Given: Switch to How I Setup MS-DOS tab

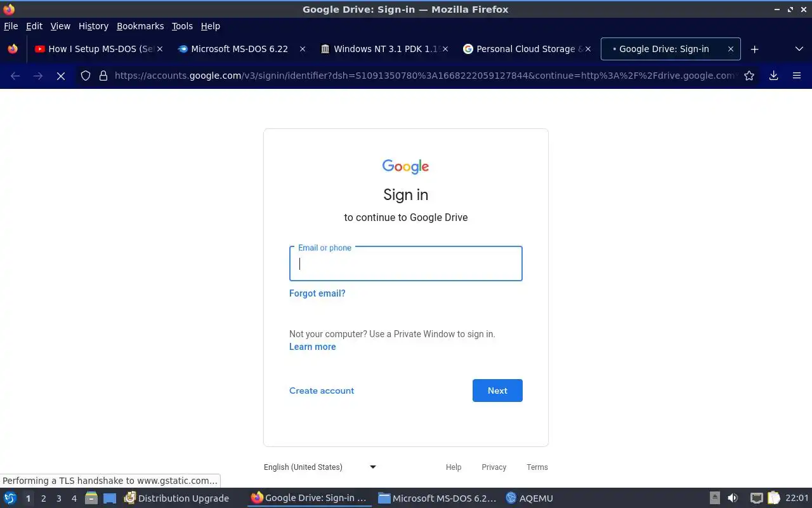Looking at the screenshot, I should [x=100, y=49].
